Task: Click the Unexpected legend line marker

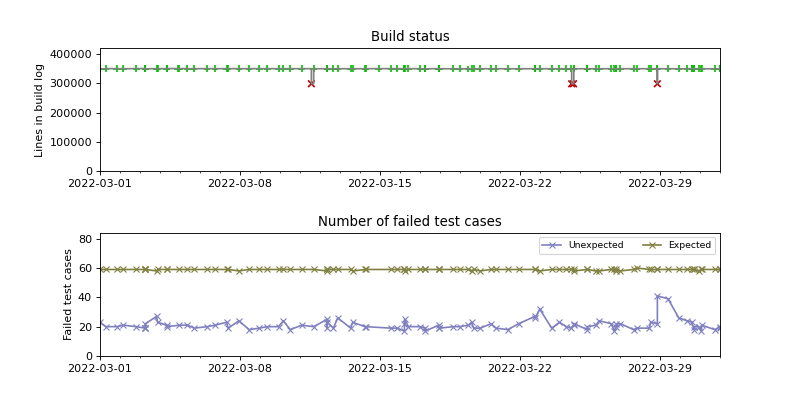Action: (x=551, y=245)
